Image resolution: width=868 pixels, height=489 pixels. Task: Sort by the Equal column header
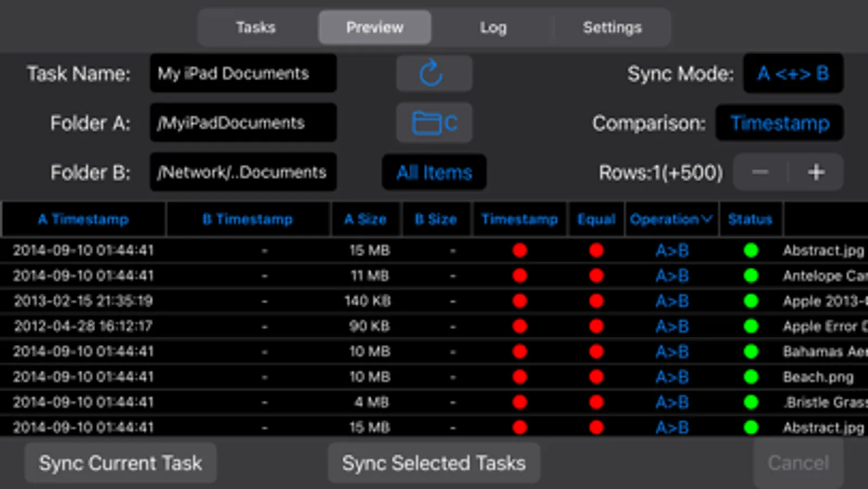point(596,219)
